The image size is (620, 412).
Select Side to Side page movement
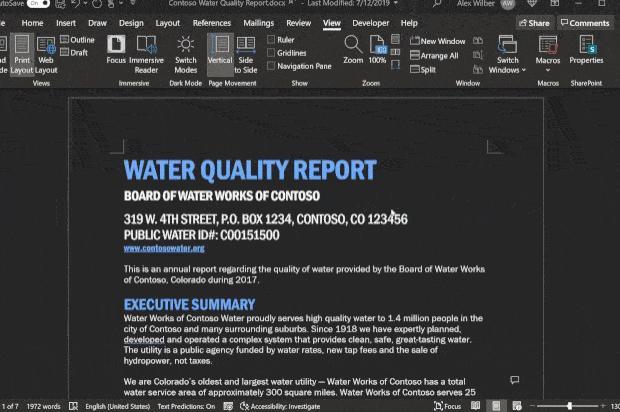[246, 52]
